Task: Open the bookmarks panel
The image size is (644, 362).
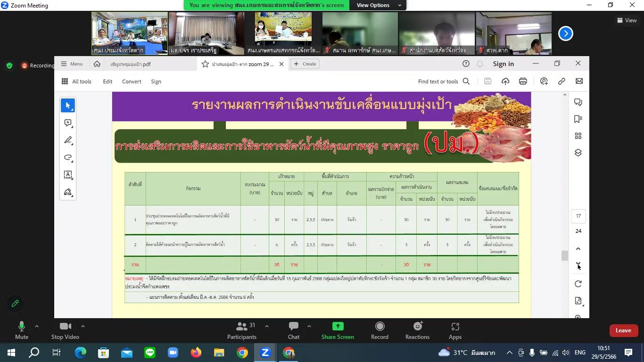Action: (x=578, y=119)
